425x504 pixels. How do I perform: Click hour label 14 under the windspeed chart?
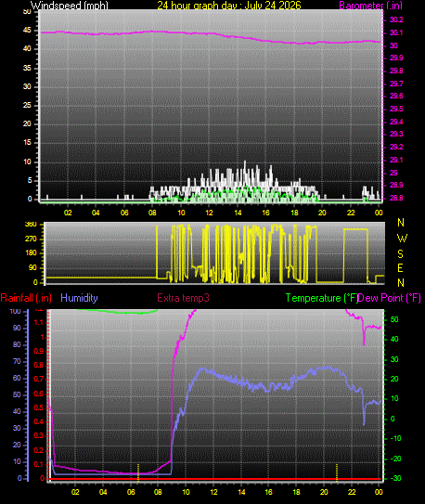pyautogui.click(x=238, y=213)
